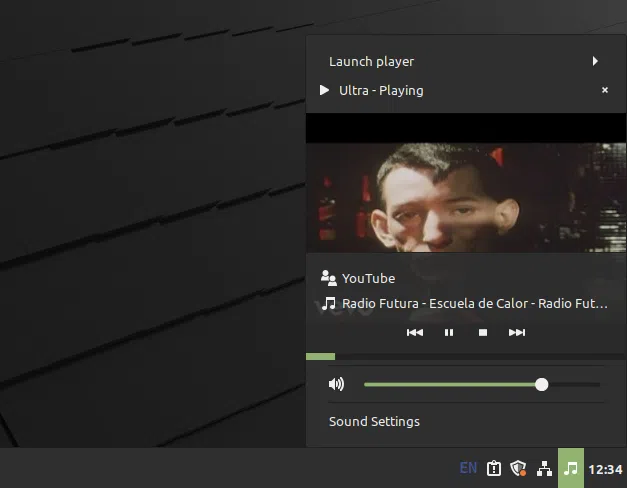Screen dimensions: 627x488
Task: Click the EN keyboard layout indicator
Action: click(x=468, y=468)
